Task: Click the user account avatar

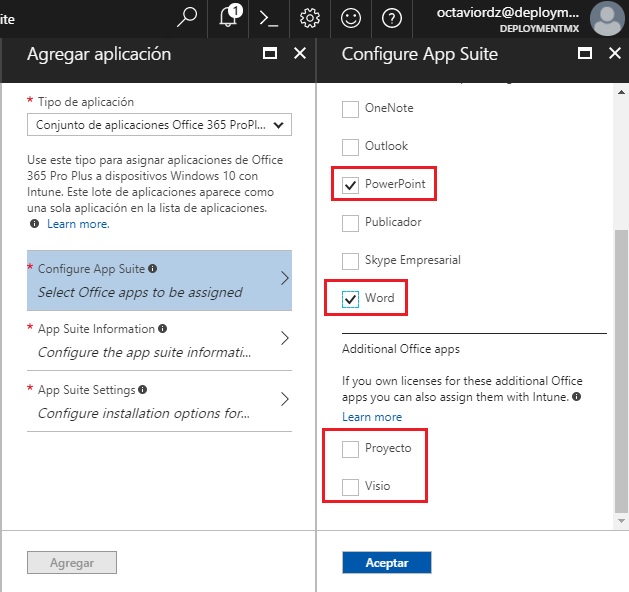Action: pyautogui.click(x=607, y=18)
